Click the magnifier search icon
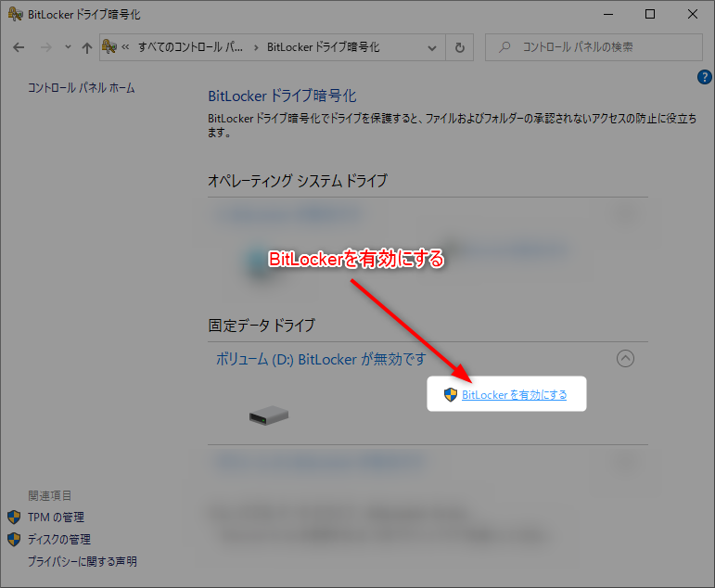 tap(504, 47)
